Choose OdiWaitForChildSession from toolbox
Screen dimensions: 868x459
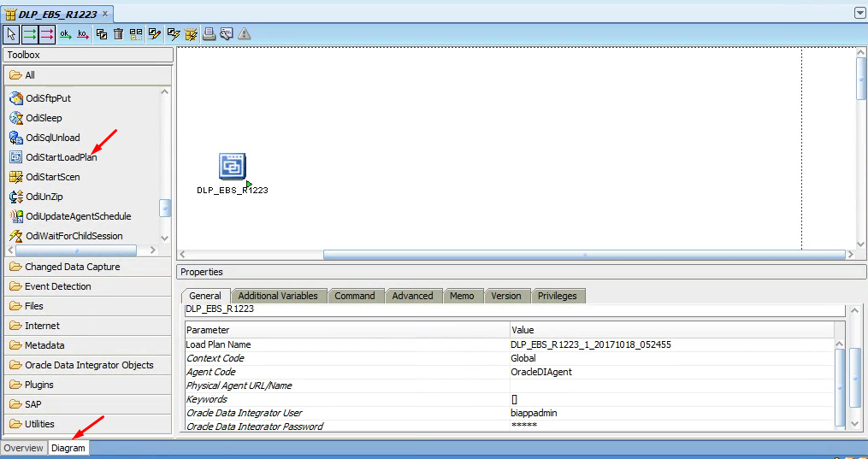coord(74,236)
